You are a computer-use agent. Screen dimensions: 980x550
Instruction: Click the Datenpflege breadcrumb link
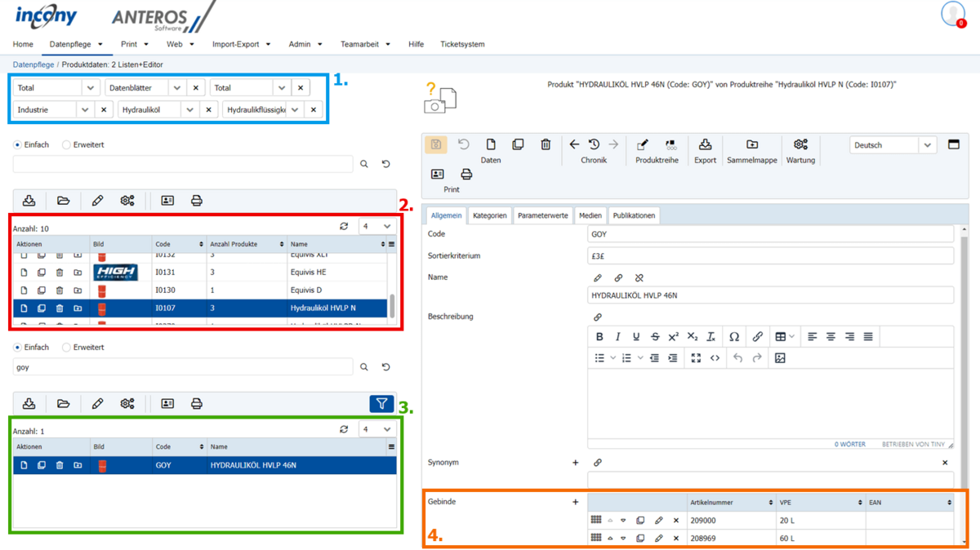[x=33, y=64]
